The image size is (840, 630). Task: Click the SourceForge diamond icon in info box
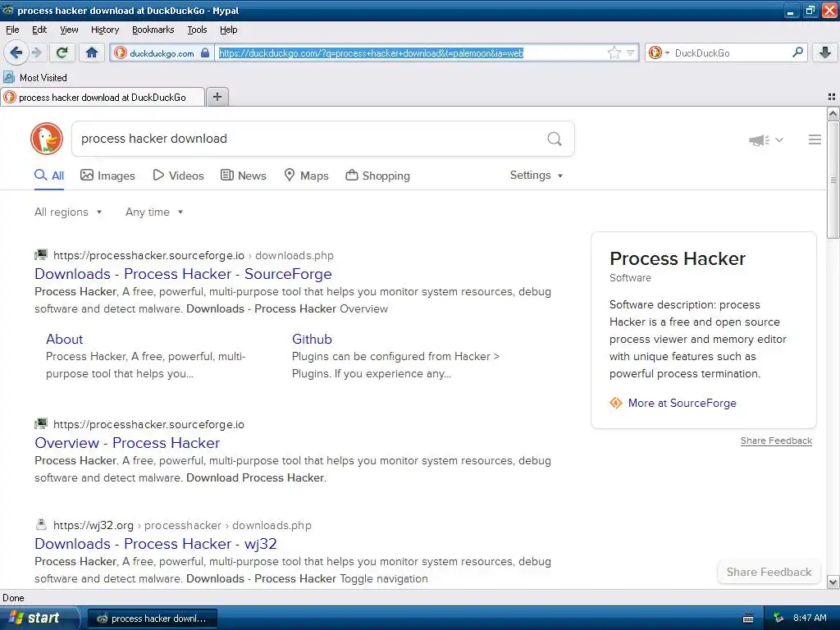pyautogui.click(x=616, y=403)
